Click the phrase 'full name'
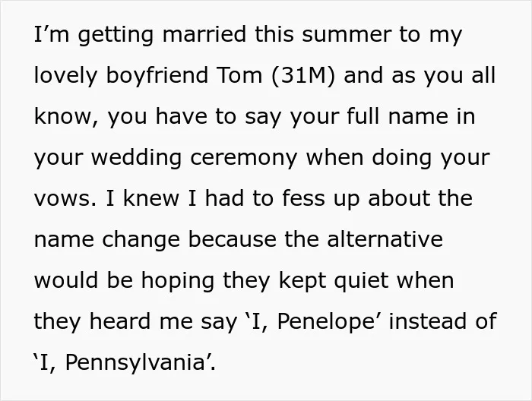This screenshot has height=401, width=532. [397, 116]
